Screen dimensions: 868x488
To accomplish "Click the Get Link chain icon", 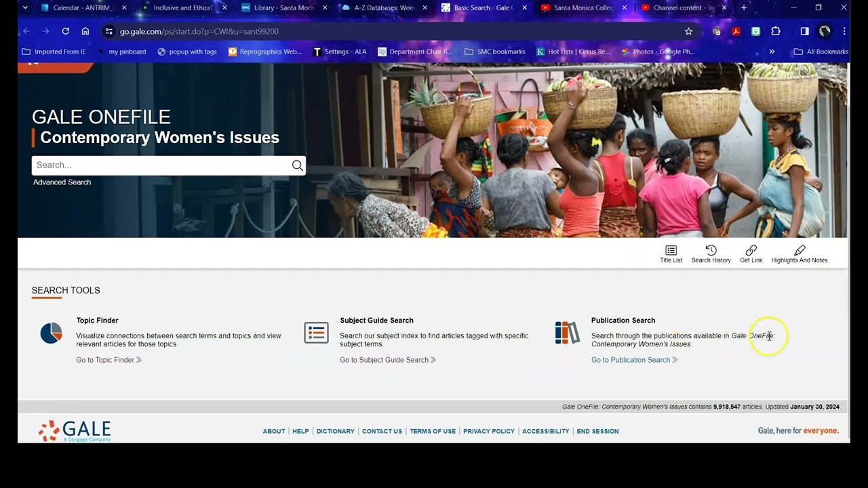I will point(751,251).
